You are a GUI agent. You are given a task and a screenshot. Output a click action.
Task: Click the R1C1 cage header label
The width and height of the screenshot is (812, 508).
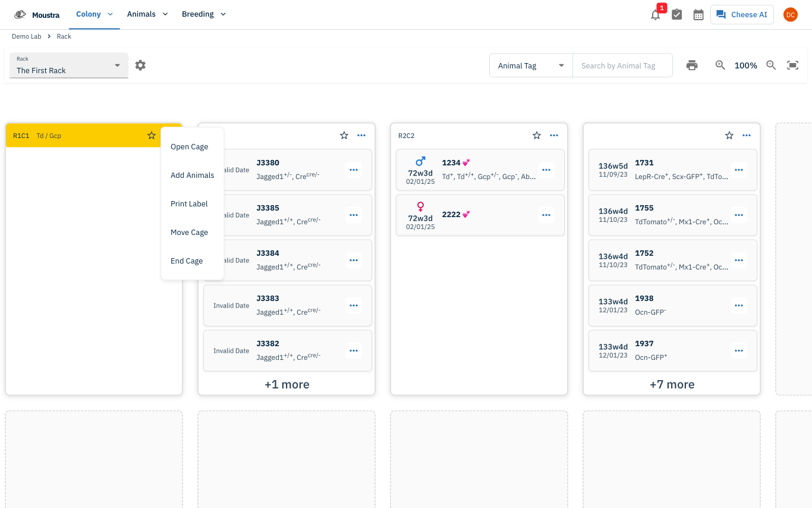pos(21,136)
